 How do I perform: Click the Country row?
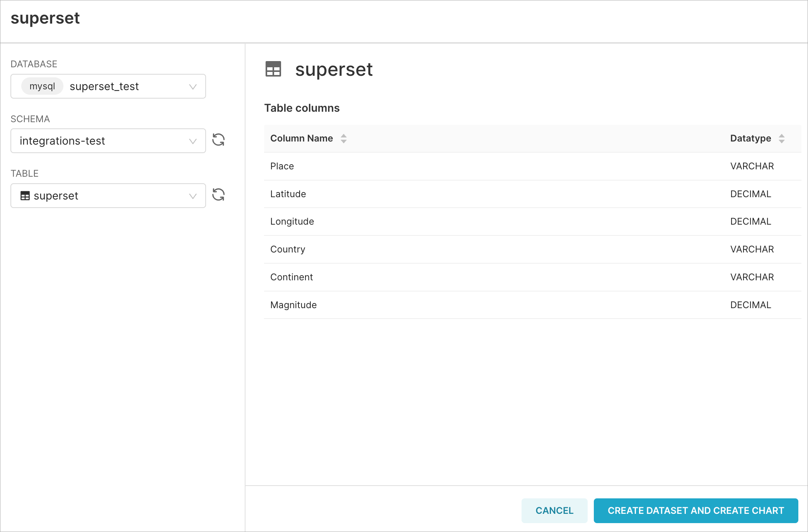pyautogui.click(x=288, y=249)
